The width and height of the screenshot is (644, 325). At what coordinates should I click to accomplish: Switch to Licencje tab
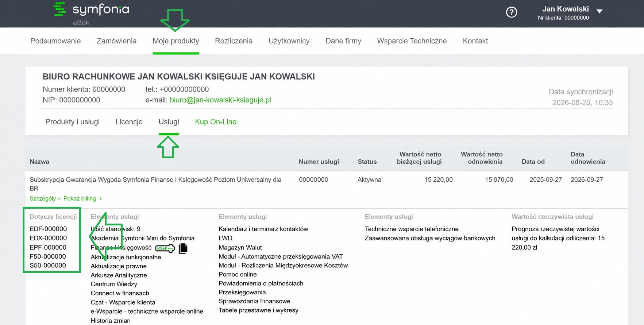(x=129, y=122)
